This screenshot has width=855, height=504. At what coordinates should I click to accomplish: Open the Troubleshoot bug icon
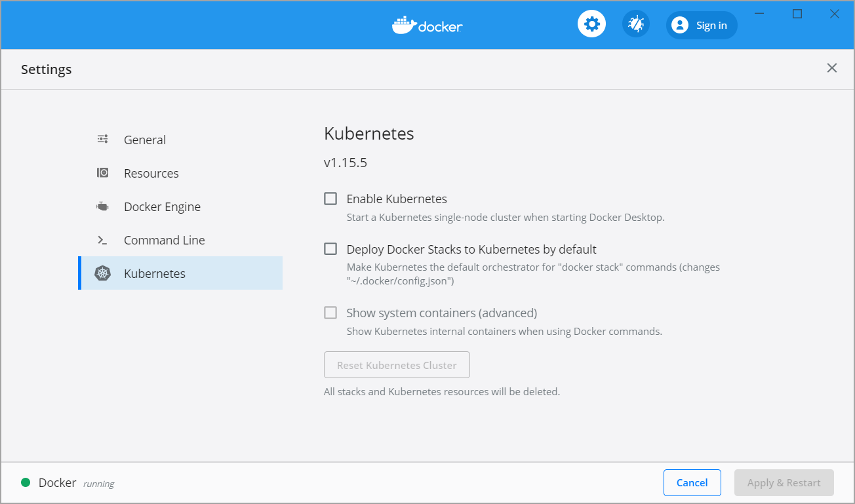click(635, 24)
